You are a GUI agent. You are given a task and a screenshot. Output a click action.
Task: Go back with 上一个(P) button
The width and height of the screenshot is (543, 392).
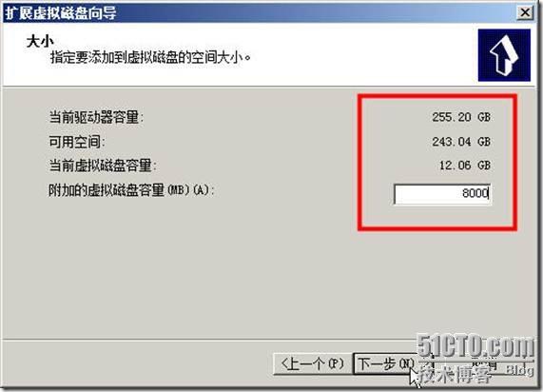[313, 363]
